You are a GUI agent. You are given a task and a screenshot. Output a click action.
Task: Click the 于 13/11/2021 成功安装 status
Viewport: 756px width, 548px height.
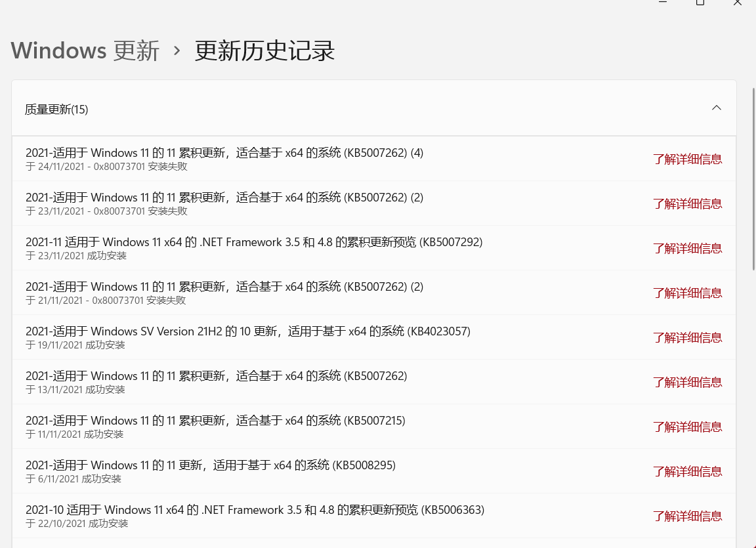click(x=75, y=389)
